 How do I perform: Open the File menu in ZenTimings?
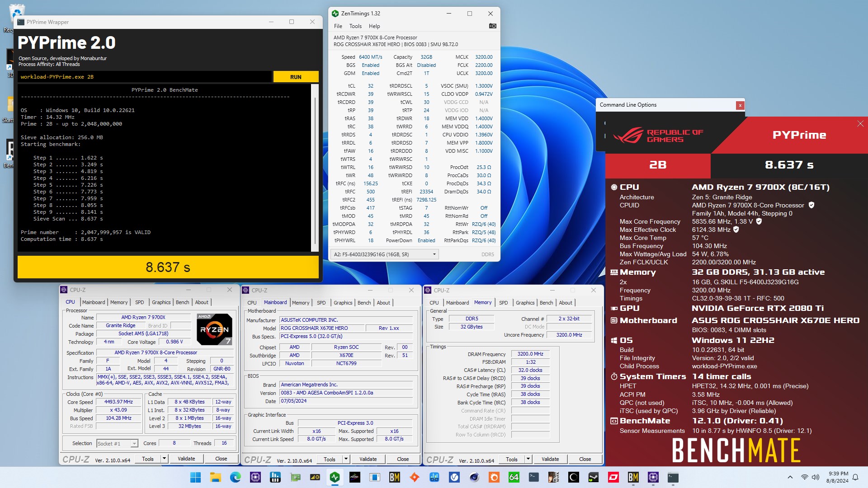(338, 26)
